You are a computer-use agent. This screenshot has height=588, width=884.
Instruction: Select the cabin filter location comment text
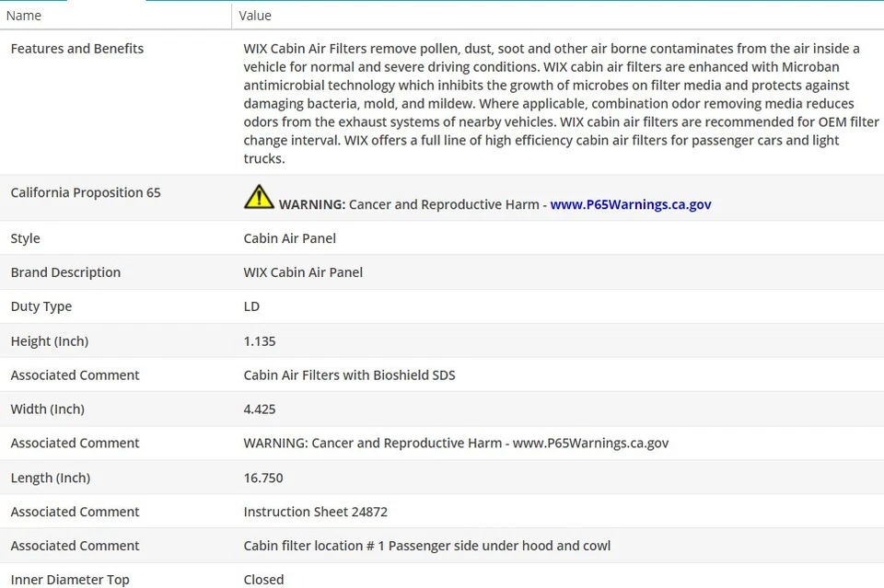(426, 546)
